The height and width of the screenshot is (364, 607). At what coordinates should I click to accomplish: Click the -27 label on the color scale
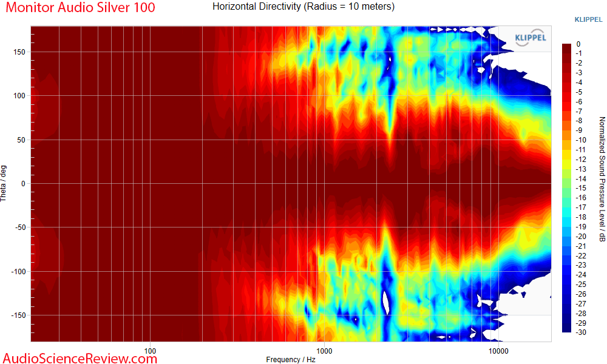point(580,304)
